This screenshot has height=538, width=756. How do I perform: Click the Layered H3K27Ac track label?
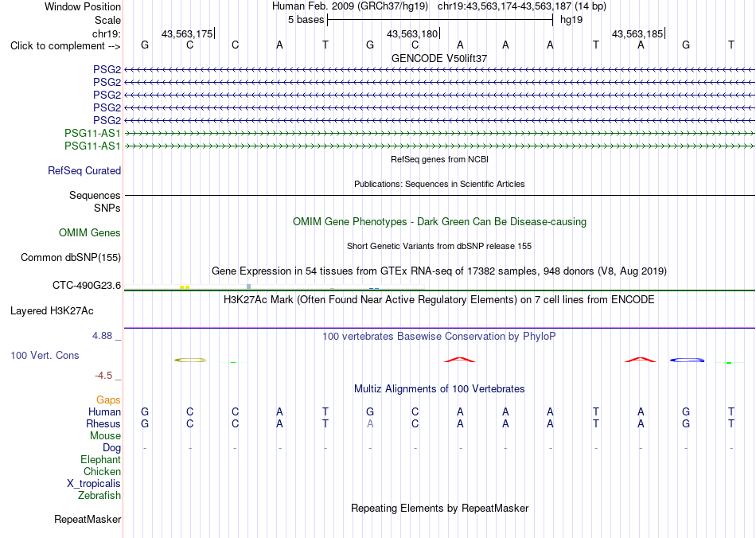click(52, 311)
